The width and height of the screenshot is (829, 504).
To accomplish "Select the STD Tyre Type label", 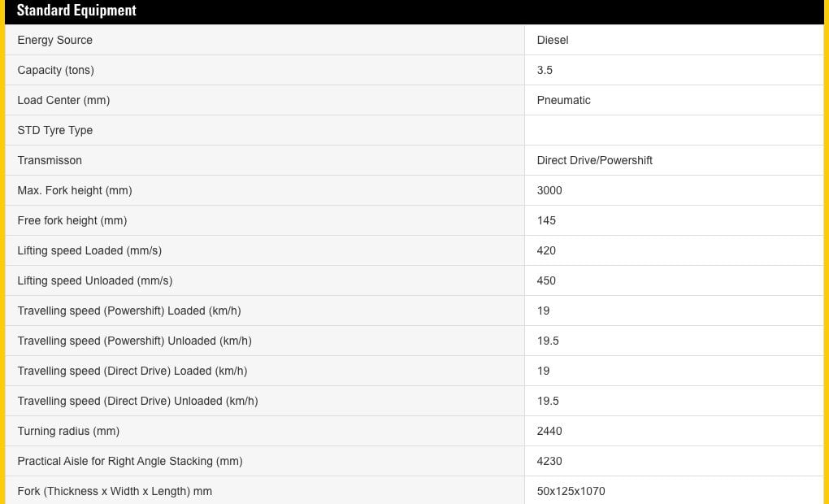I will (55, 130).
